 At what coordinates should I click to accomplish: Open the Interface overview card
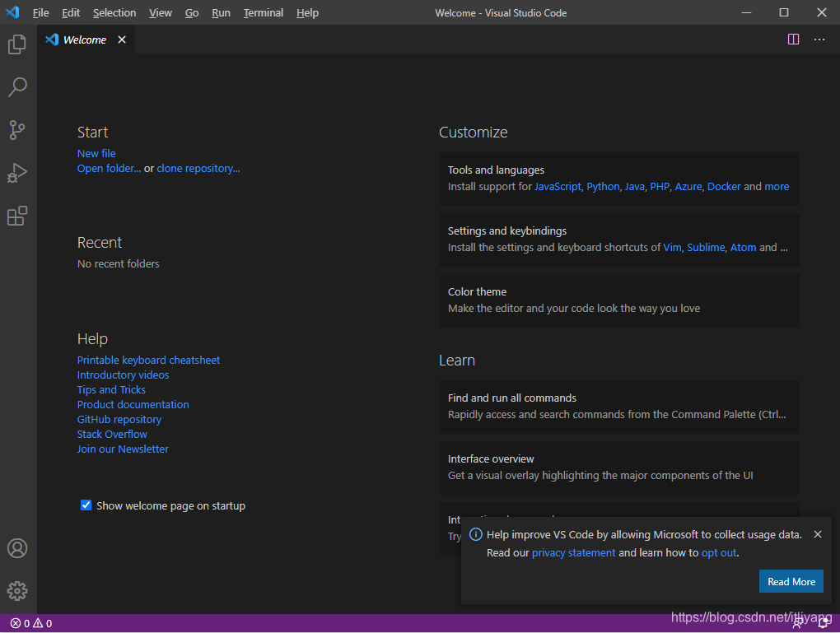[x=619, y=468]
